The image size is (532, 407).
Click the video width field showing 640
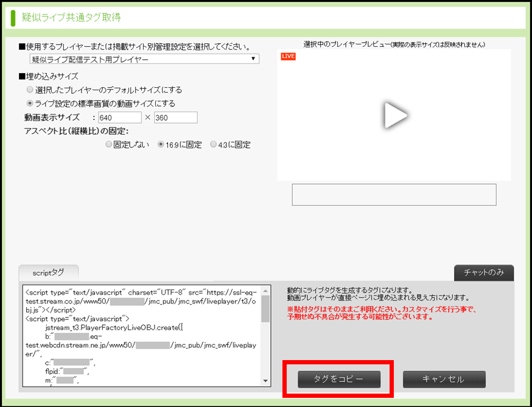[120, 118]
